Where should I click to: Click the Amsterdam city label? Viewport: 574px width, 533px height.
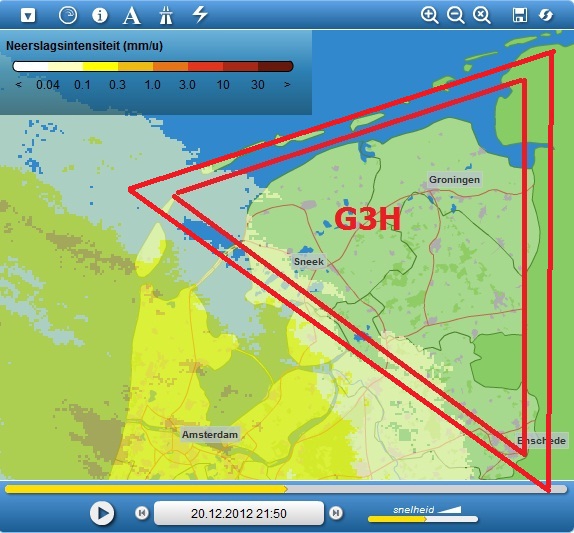210,435
